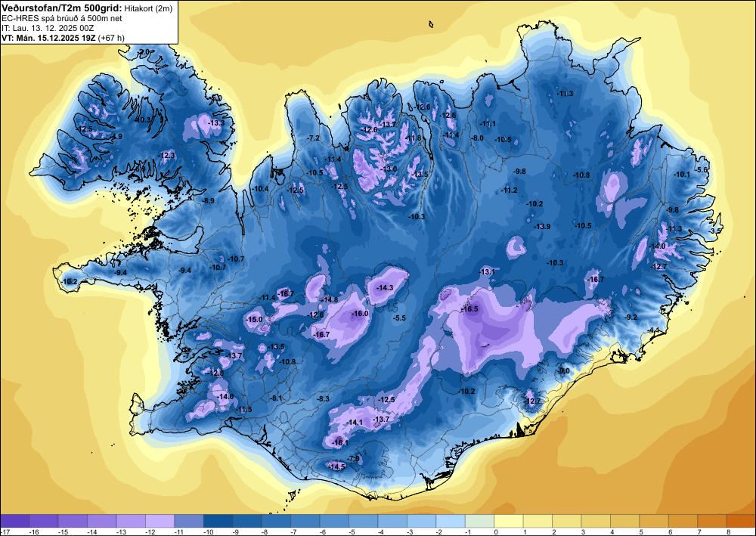
Task: Click the -11.1 temperature label
Action: 488,124
